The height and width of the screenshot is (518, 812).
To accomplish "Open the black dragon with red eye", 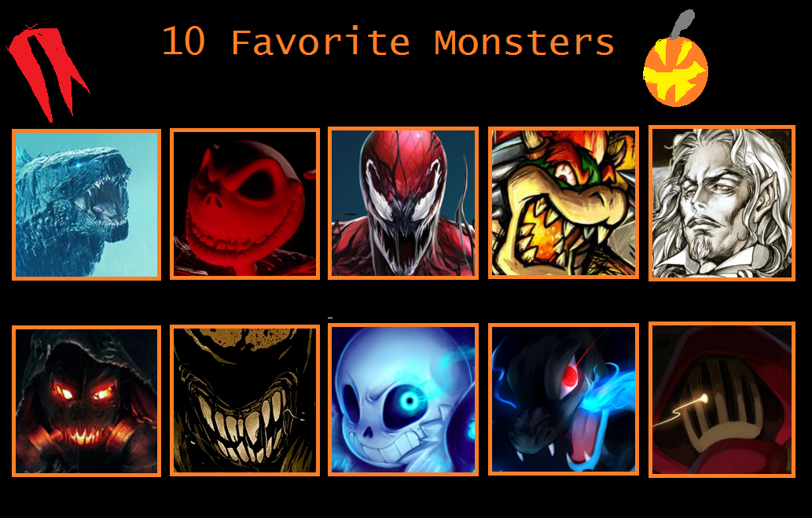I will point(564,399).
